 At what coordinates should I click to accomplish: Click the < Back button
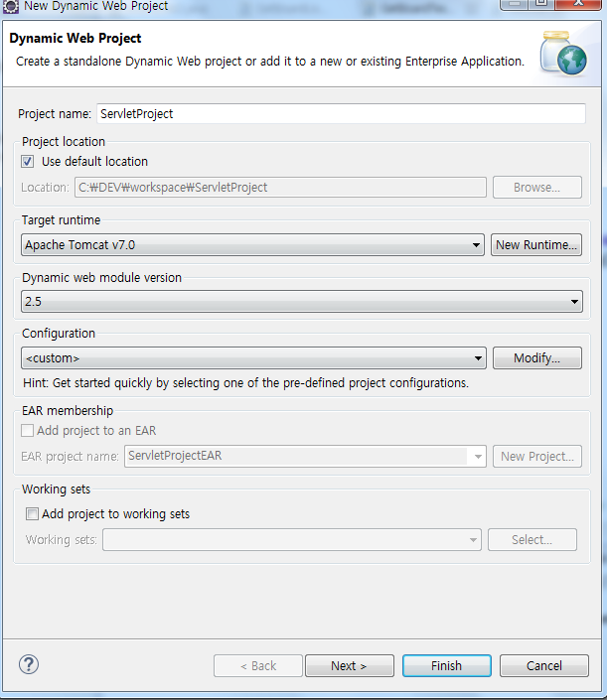pyautogui.click(x=258, y=665)
